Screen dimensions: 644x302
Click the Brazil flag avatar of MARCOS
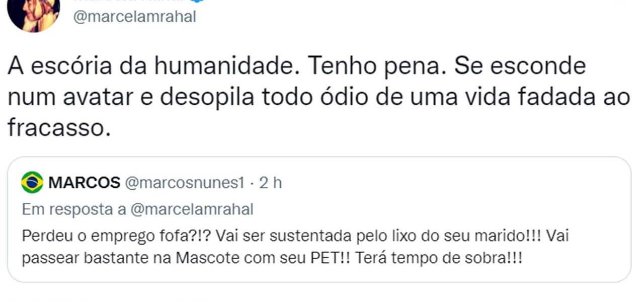[x=32, y=182]
